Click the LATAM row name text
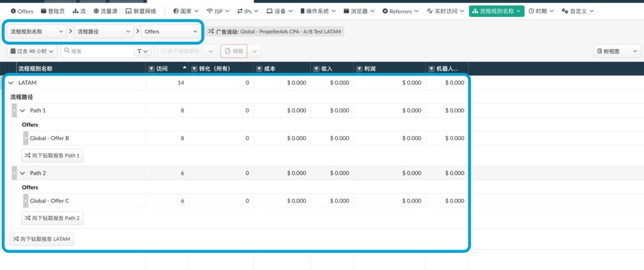644x270 pixels. 28,83
